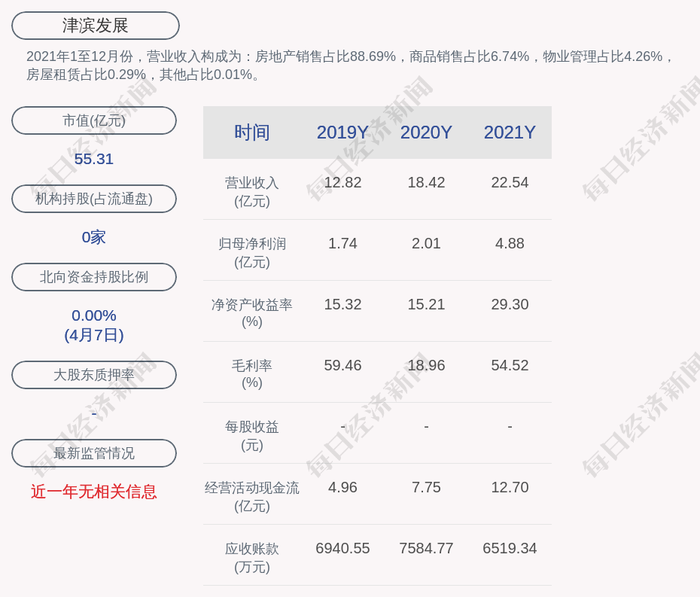Screen dimensions: 700x597
Task: Click the cash flow value 7.75
Action: point(426,487)
